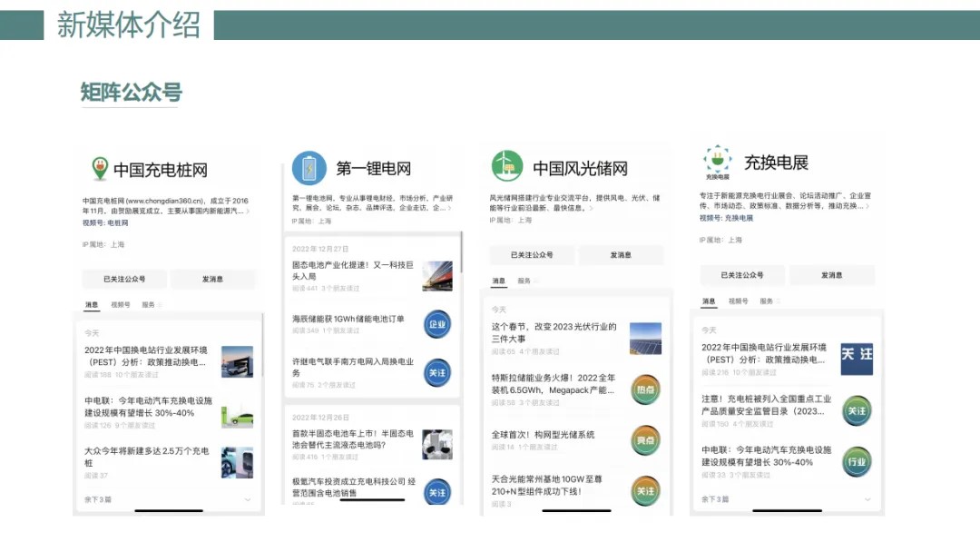980x552 pixels.
Task: Click 已关注公众号 under 充换电展
Action: [x=742, y=275]
